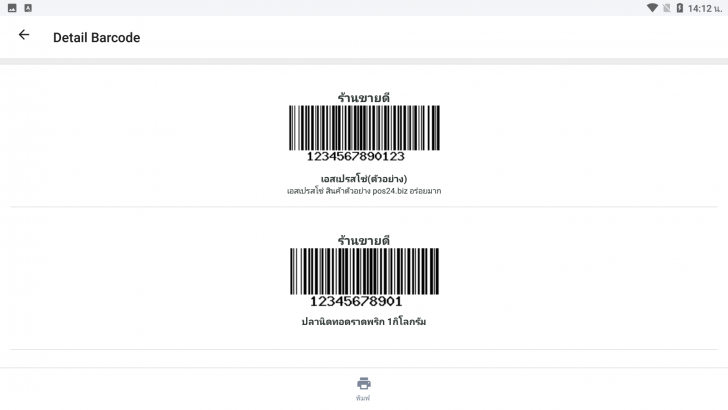Click the gray divider below the header
Viewport: 728px width, 410px height.
click(364, 62)
